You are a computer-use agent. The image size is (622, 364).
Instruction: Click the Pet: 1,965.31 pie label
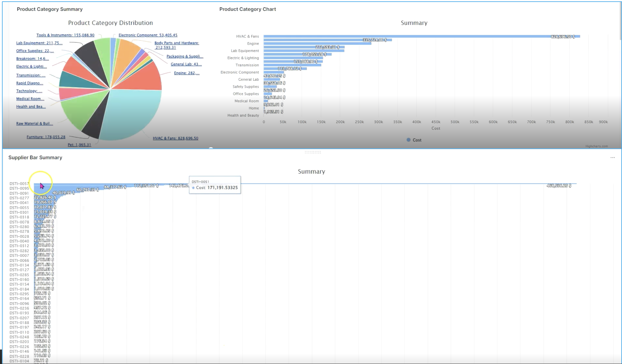79,145
